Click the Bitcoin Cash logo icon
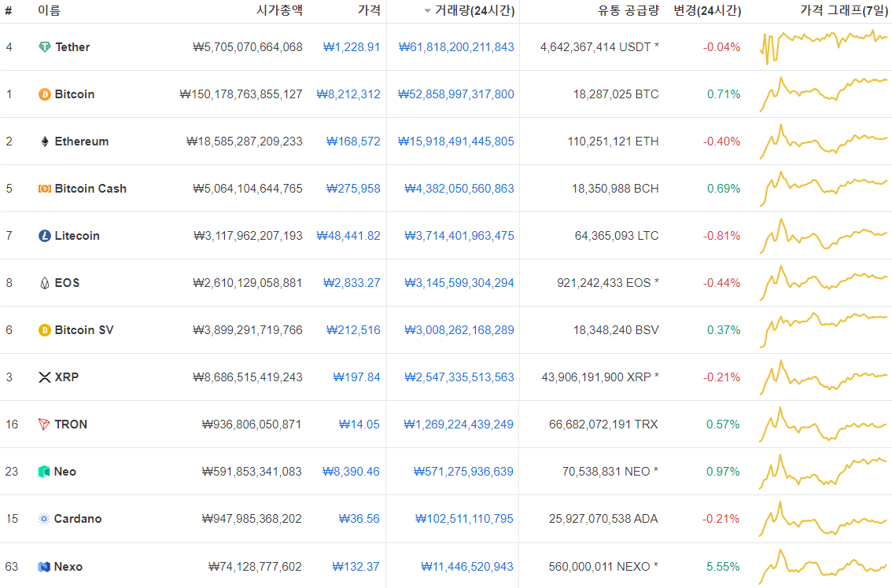Image resolution: width=892 pixels, height=588 pixels. (x=44, y=189)
